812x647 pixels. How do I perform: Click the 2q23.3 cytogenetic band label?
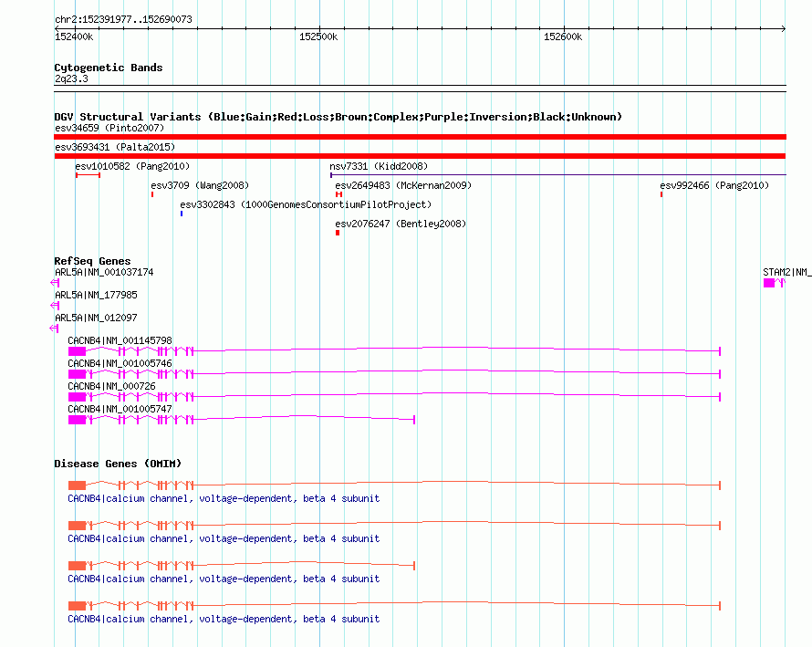71,78
